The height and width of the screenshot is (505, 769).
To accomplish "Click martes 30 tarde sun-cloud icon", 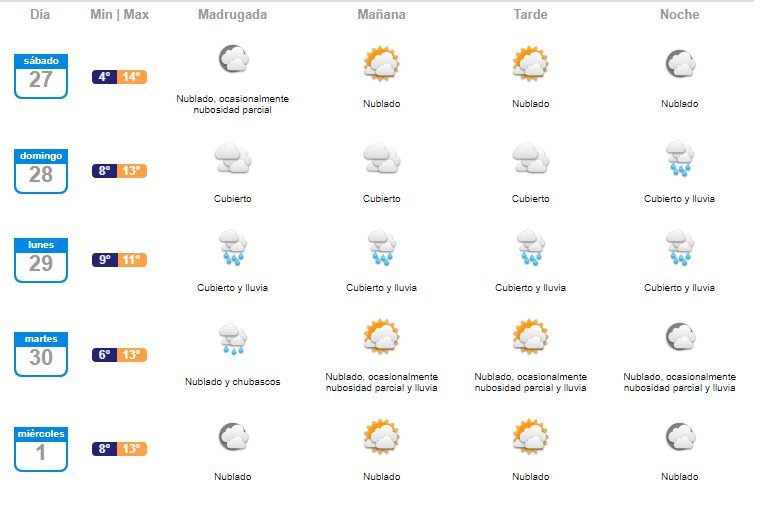I will (x=531, y=336).
